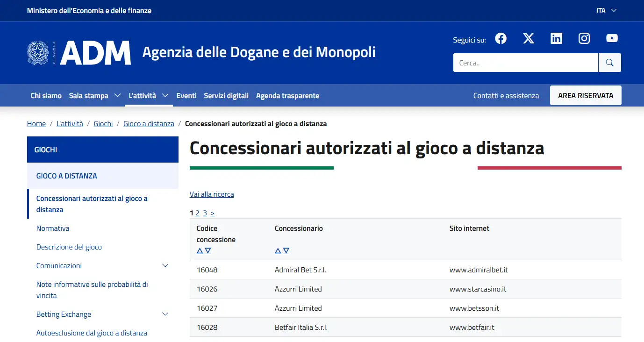This screenshot has height=342, width=644.
Task: Open the Instagram social icon
Action: coord(584,38)
